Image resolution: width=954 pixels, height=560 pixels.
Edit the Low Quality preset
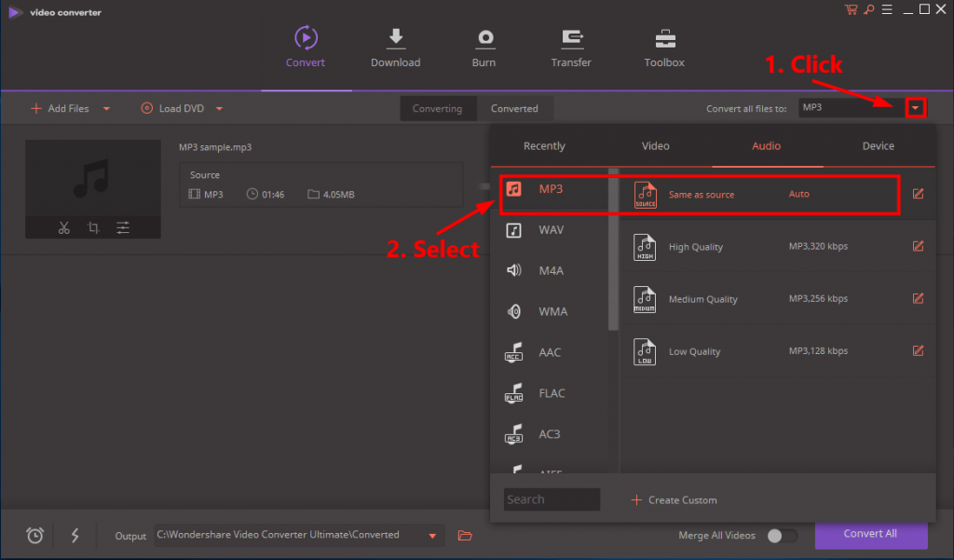pyautogui.click(x=918, y=350)
